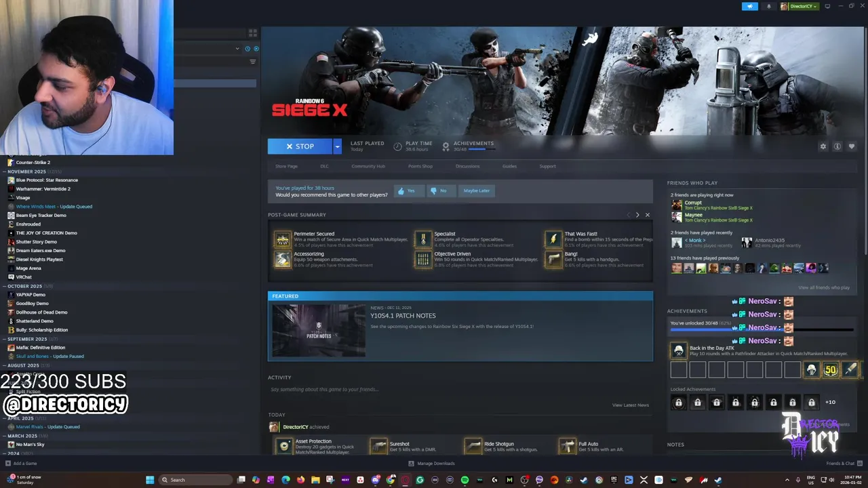
Task: Show the +10 more locked achievements
Action: coord(830,403)
